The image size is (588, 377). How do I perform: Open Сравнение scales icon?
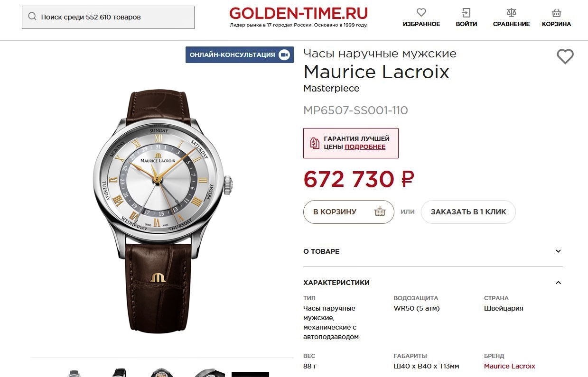point(511,13)
